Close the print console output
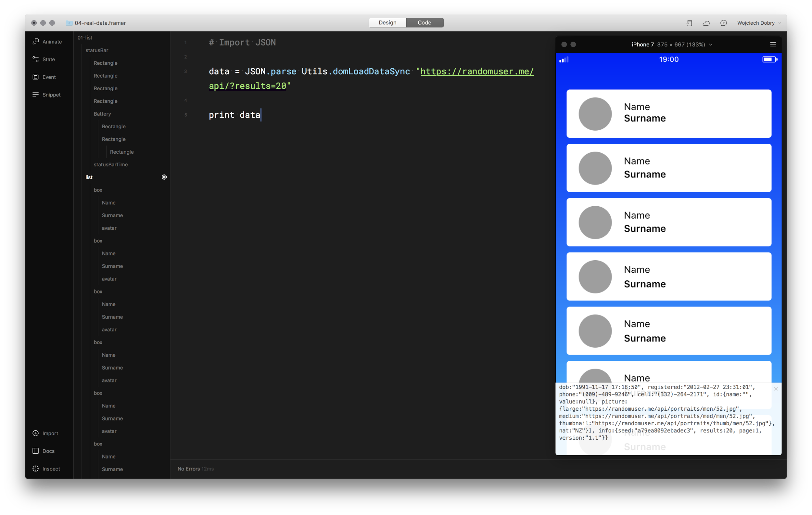This screenshot has height=515, width=812. pyautogui.click(x=776, y=389)
